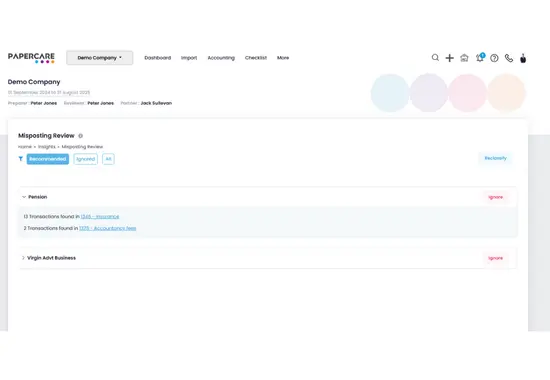This screenshot has height=380, width=550.
Task: Click the filter funnel icon
Action: [21, 159]
